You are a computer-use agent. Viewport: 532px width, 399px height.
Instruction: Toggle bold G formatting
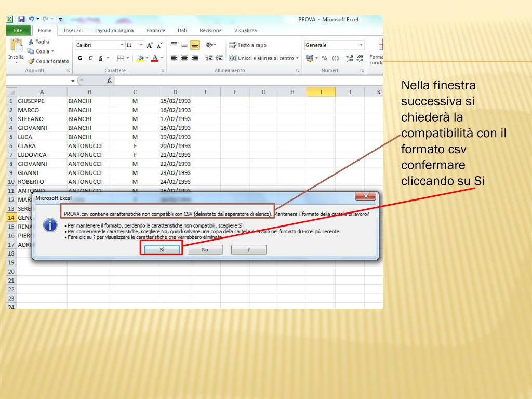80,58
